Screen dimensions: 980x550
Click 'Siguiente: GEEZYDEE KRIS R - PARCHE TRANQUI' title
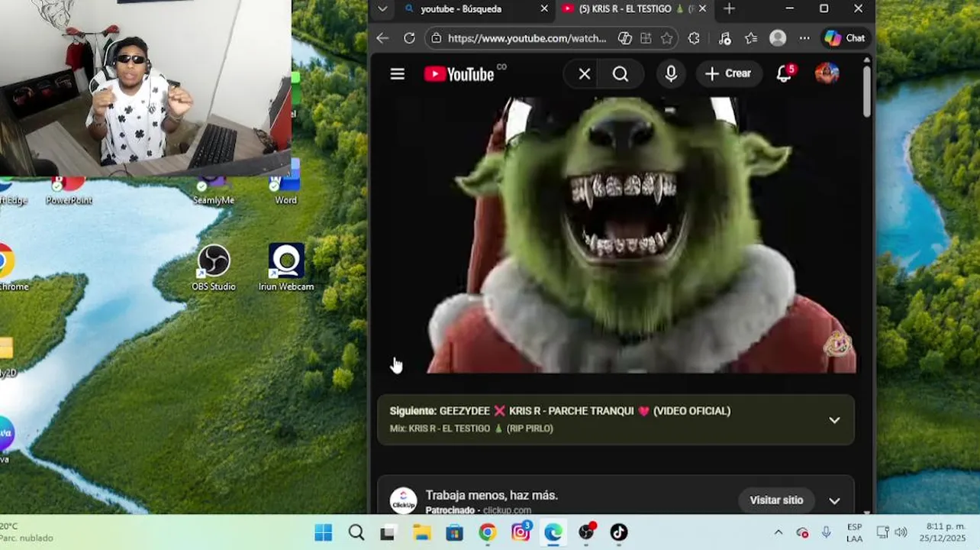(559, 411)
